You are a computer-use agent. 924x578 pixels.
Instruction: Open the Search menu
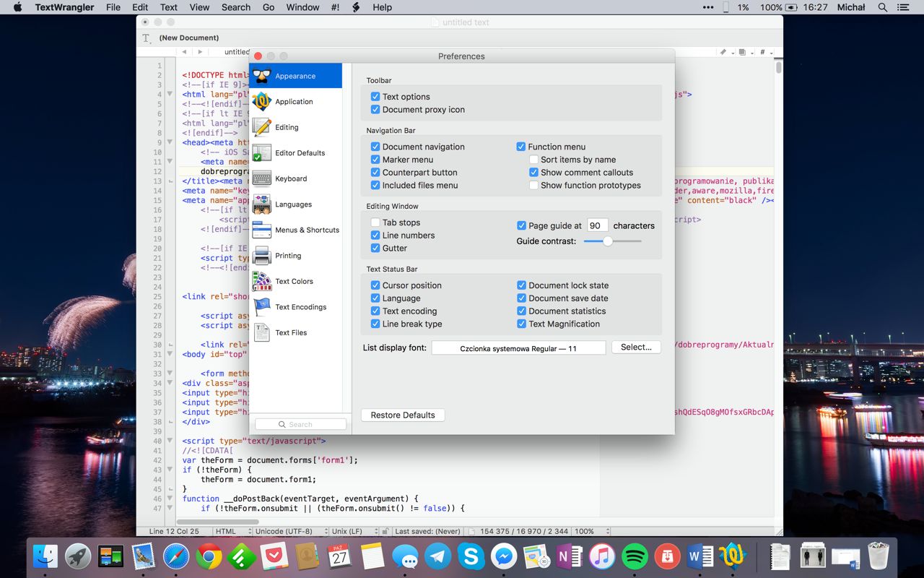tap(236, 7)
